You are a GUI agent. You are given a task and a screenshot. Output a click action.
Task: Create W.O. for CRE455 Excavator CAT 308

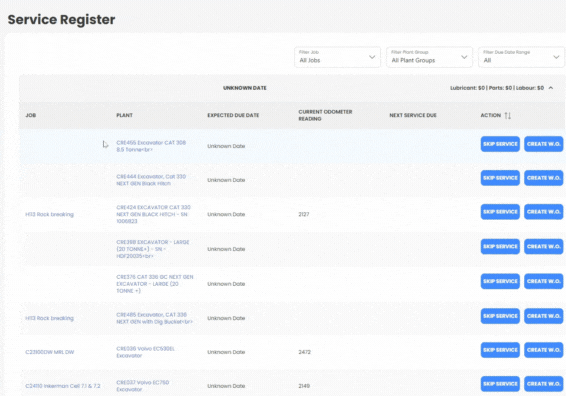[543, 144]
